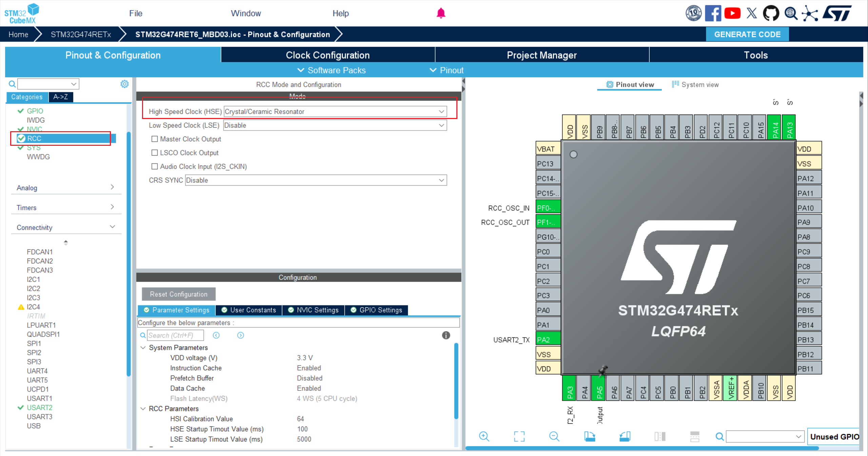The image size is (868, 456).
Task: Go to next parameter search result
Action: click(x=240, y=335)
